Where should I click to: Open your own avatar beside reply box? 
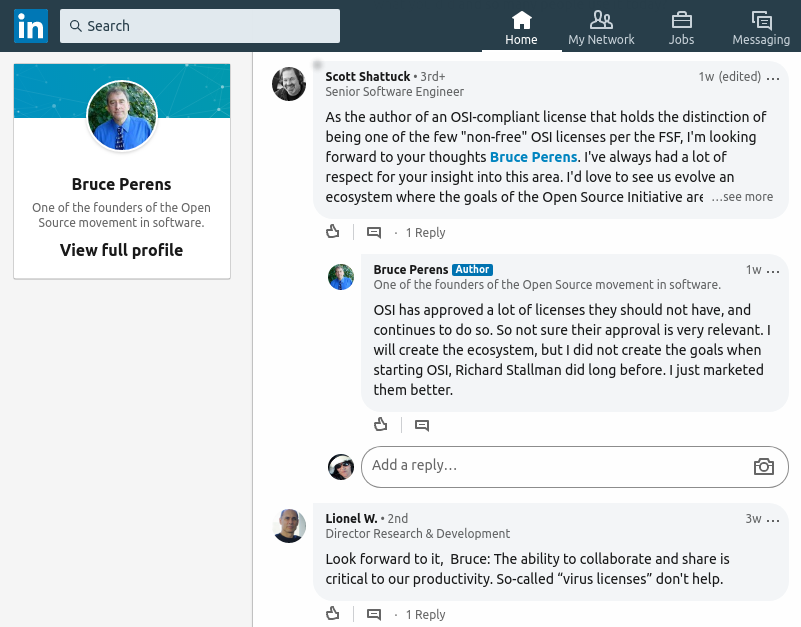tap(341, 467)
